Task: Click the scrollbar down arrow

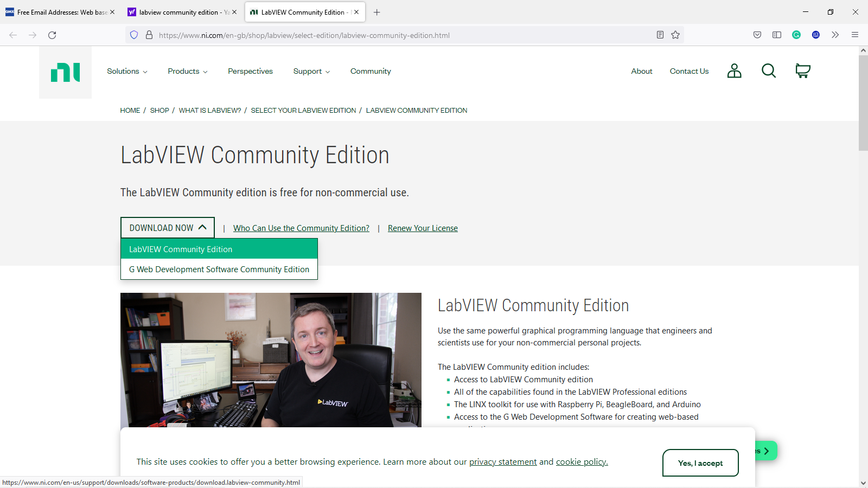Action: point(863,483)
